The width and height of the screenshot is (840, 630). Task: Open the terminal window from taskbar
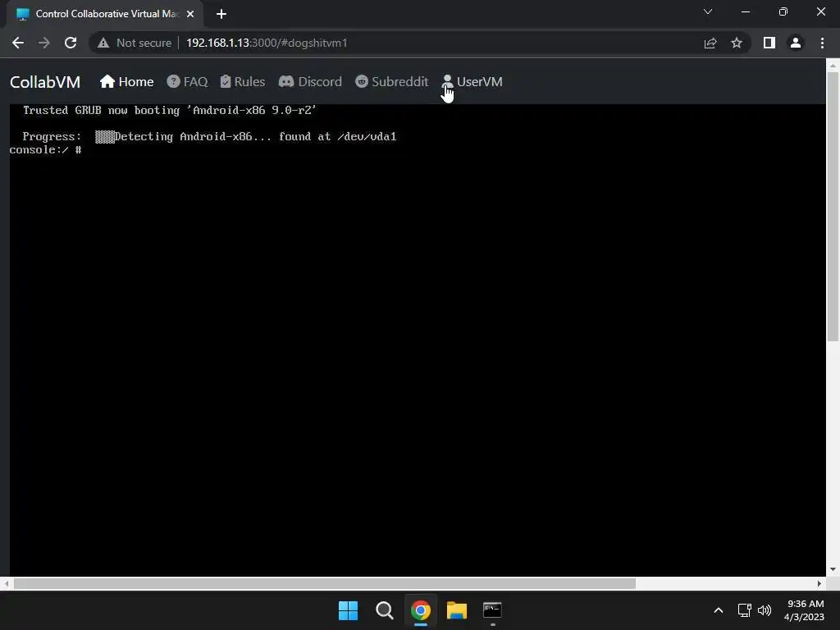492,610
